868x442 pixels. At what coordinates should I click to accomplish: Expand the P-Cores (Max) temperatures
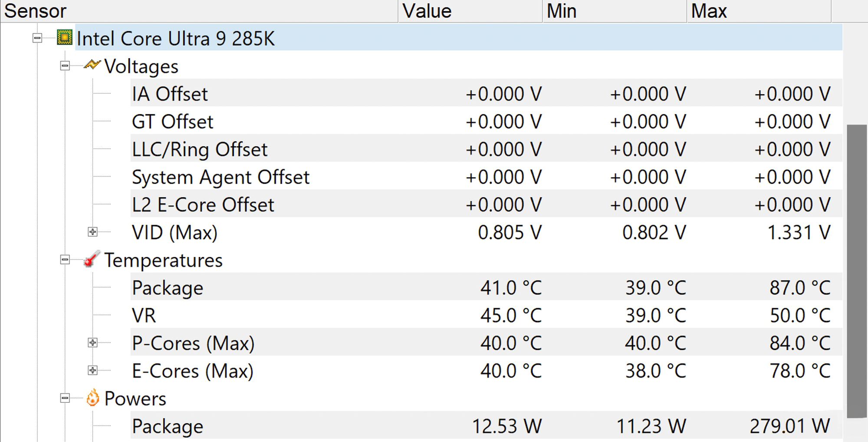click(x=92, y=343)
